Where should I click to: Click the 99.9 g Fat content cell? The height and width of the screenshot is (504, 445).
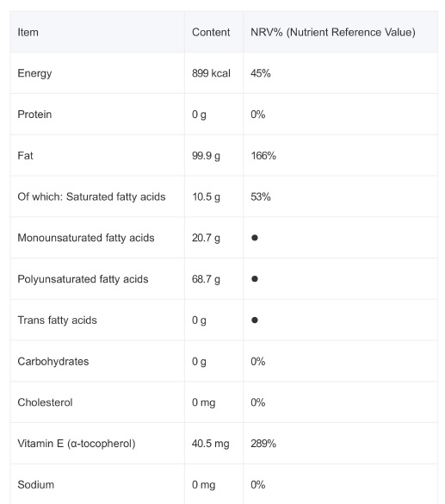coord(206,156)
